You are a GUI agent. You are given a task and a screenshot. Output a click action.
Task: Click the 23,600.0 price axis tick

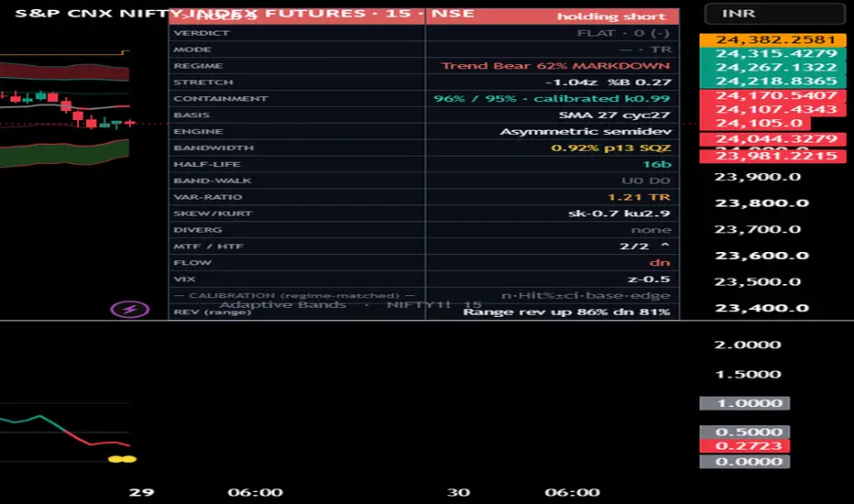tap(761, 256)
